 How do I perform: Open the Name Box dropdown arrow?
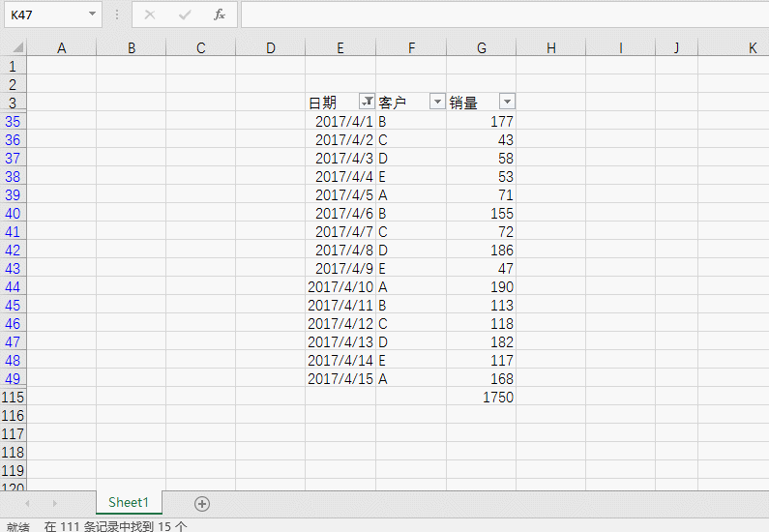[92, 15]
